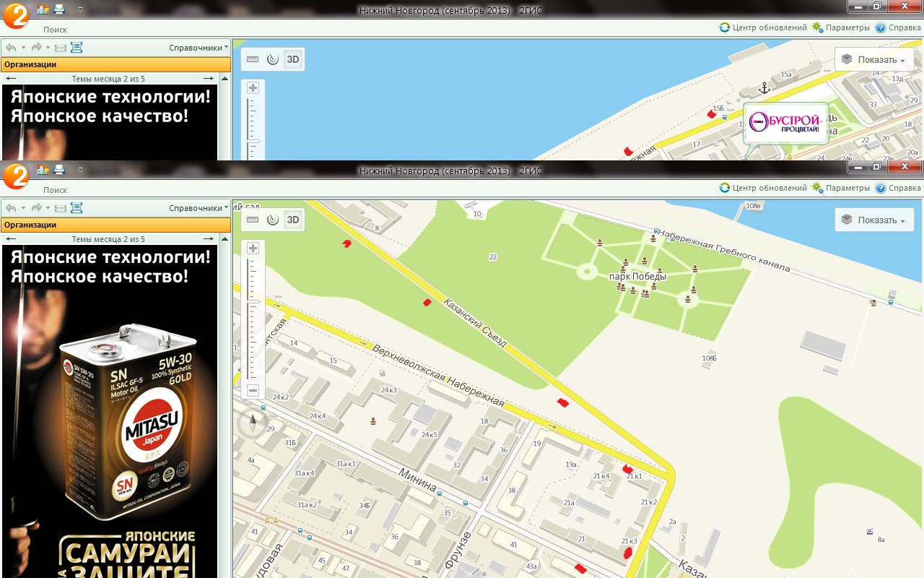Toggle 3D mode on lower map

point(292,220)
